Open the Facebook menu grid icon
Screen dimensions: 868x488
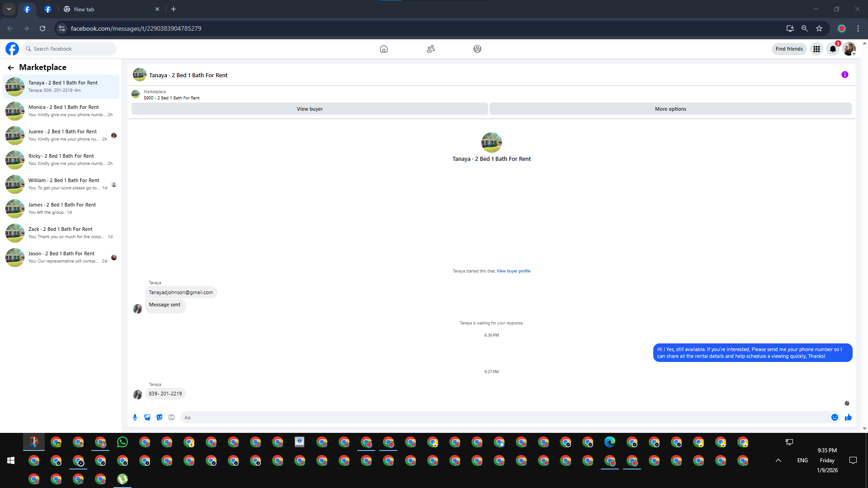pyautogui.click(x=816, y=49)
